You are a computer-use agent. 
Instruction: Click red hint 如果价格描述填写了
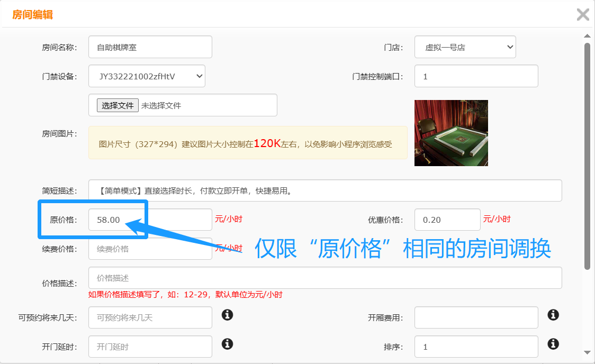point(186,295)
